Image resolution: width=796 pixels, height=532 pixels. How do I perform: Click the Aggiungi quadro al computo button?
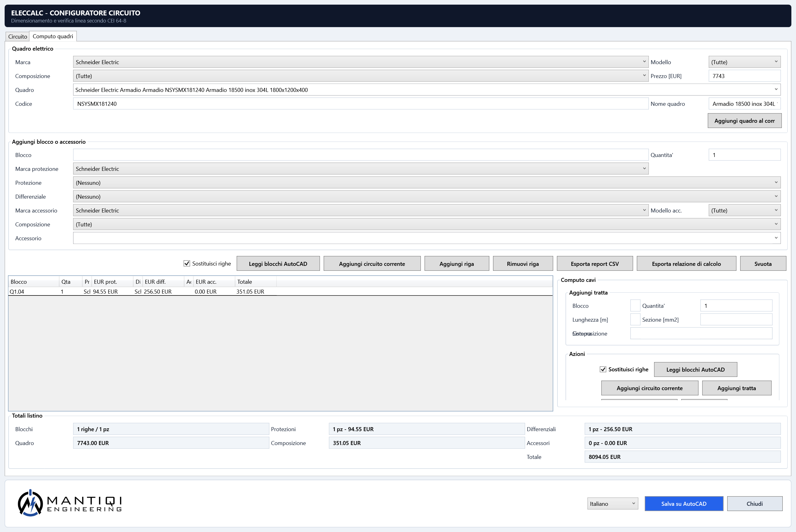point(744,121)
